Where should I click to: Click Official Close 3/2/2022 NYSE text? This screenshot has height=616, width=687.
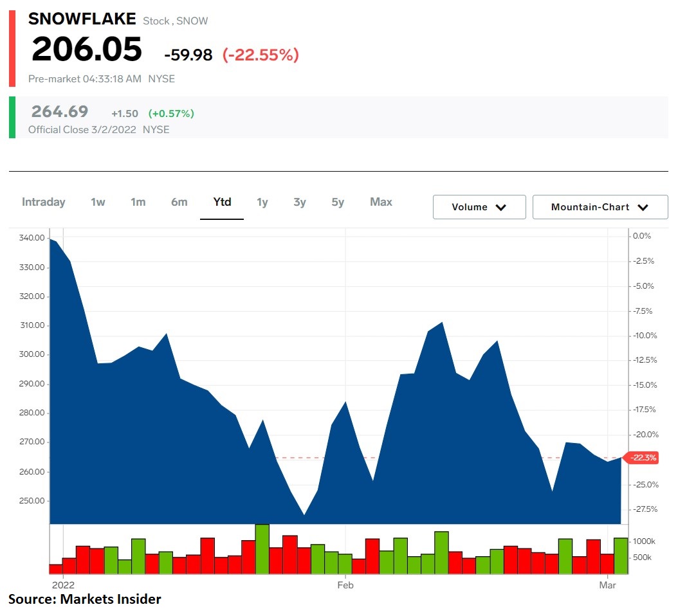coord(98,130)
